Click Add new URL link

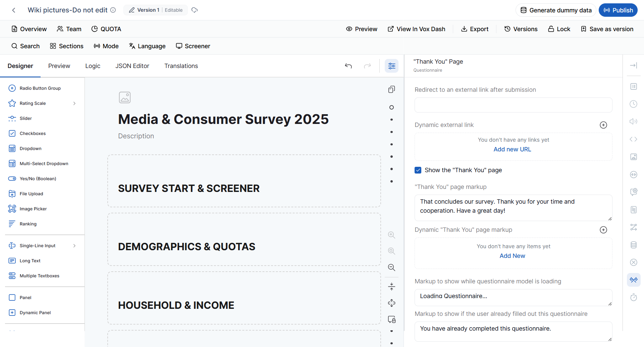click(x=512, y=149)
